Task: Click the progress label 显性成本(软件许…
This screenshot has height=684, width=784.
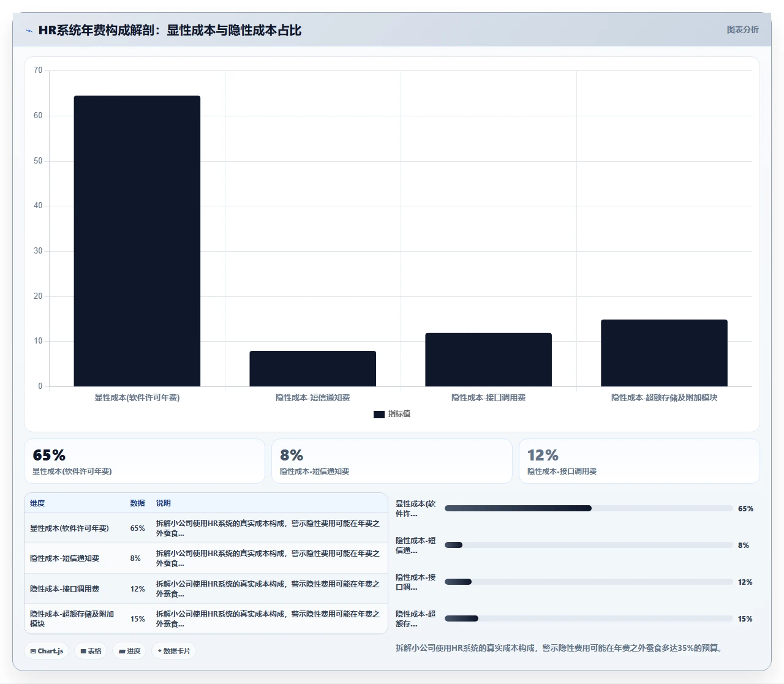Action: 416,509
